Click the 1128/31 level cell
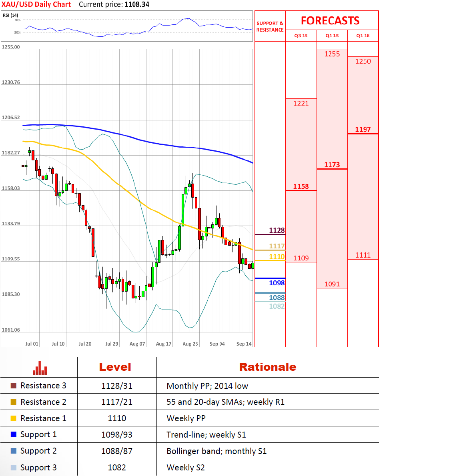This screenshot has height=476, width=461. click(117, 386)
